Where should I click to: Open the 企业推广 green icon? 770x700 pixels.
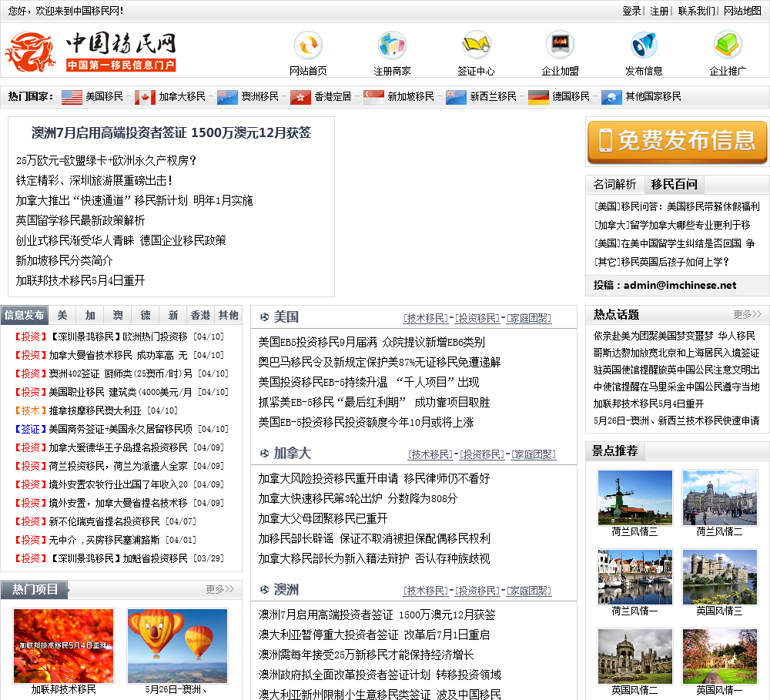(728, 45)
